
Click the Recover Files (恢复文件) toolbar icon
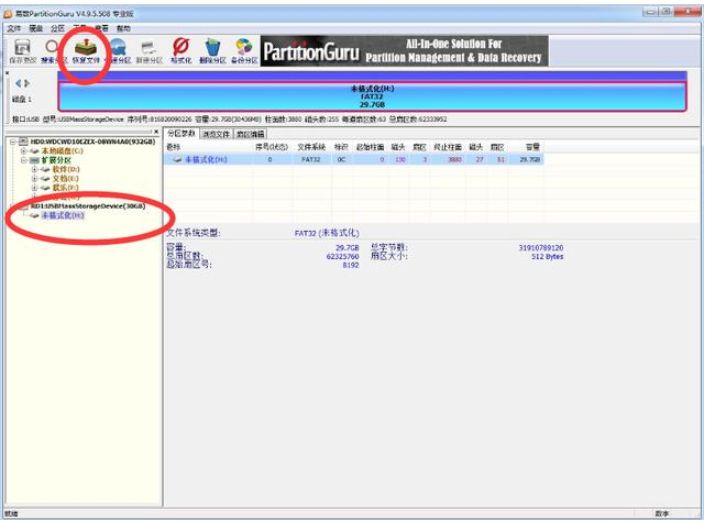click(x=86, y=47)
